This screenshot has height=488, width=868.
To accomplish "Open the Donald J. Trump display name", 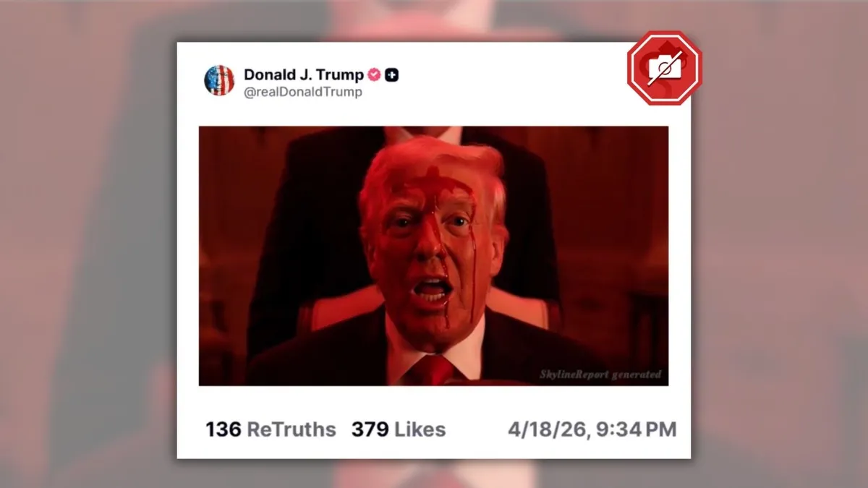I will click(x=304, y=74).
